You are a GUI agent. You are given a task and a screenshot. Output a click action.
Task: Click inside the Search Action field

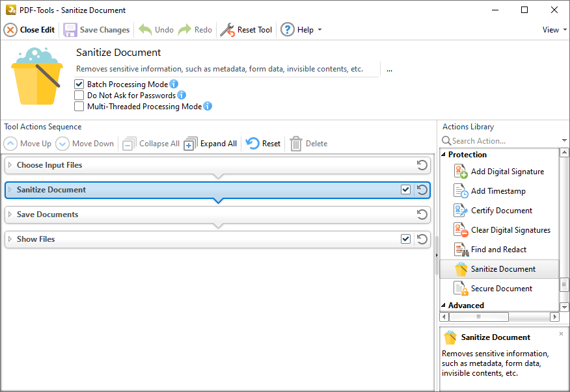495,140
